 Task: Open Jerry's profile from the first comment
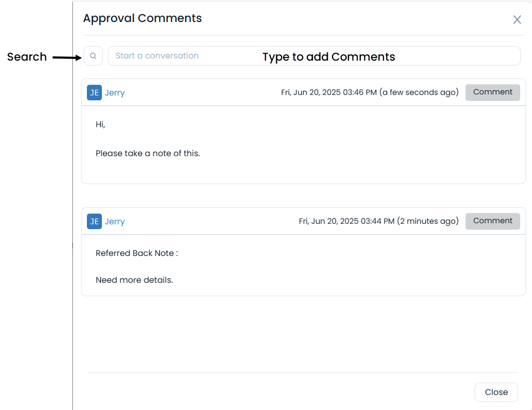coord(114,92)
